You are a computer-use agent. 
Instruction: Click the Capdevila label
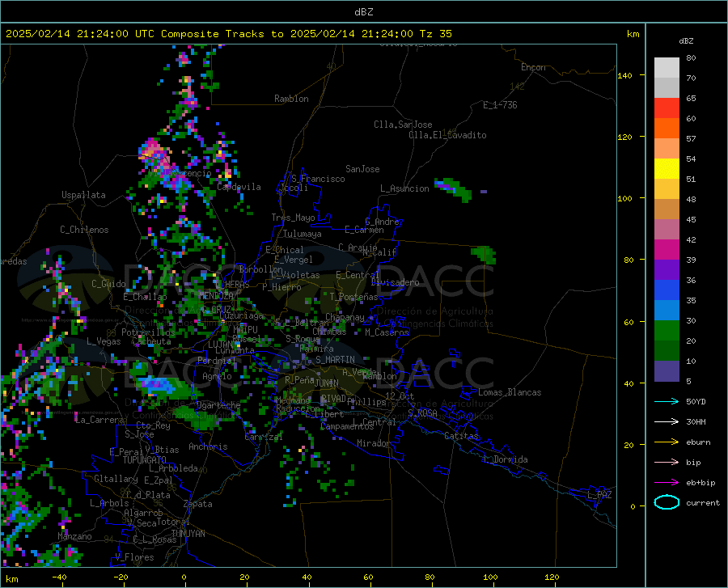239,187
